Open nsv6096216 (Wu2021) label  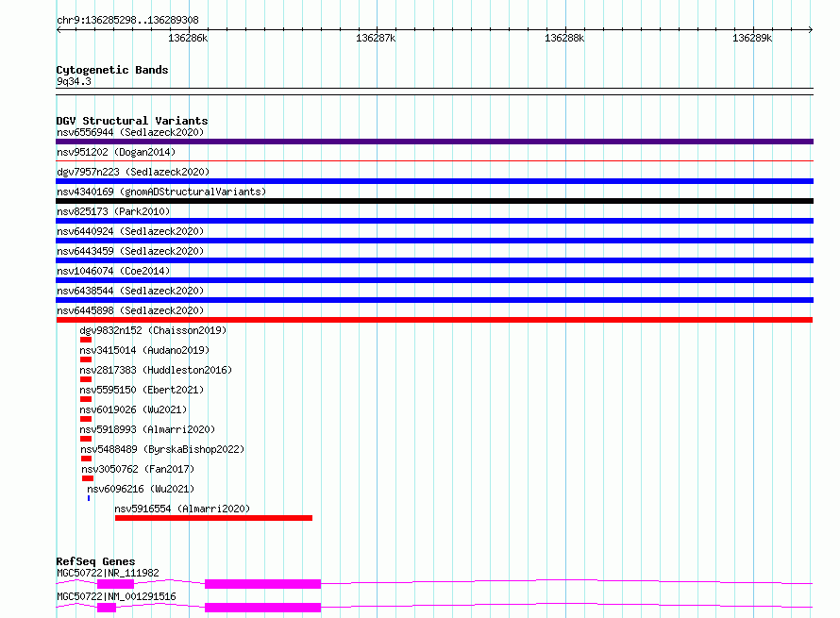point(141,489)
